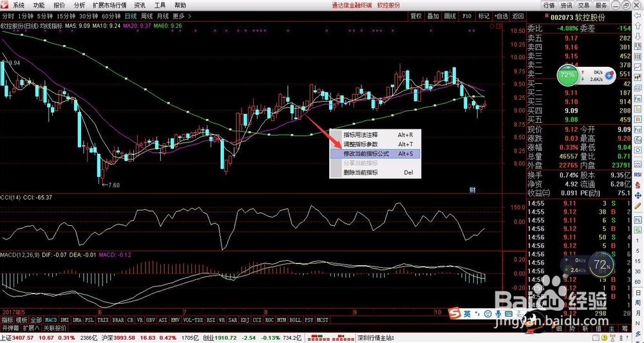The height and width of the screenshot is (343, 644).
Task: Open the 报价 menu
Action: [59, 5]
